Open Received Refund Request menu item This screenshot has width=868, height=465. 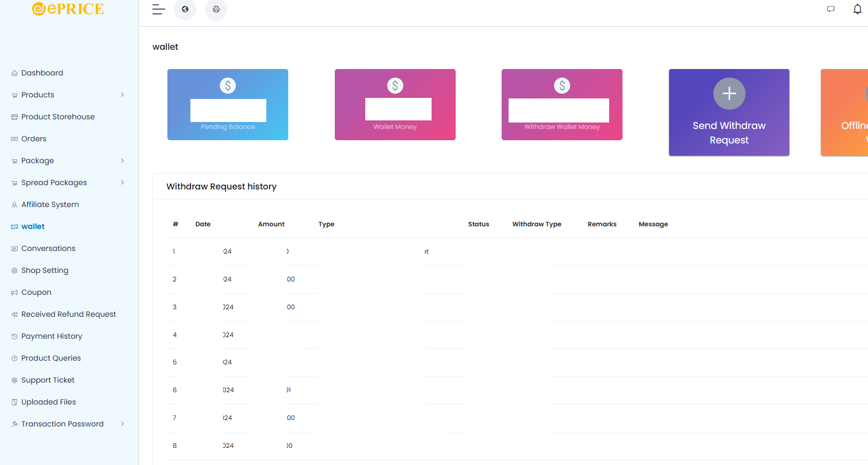[68, 314]
